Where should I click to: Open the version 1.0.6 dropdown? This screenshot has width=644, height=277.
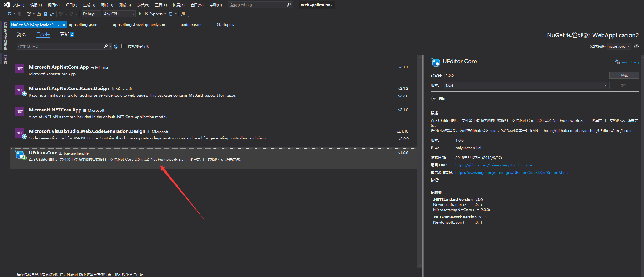tap(526, 86)
